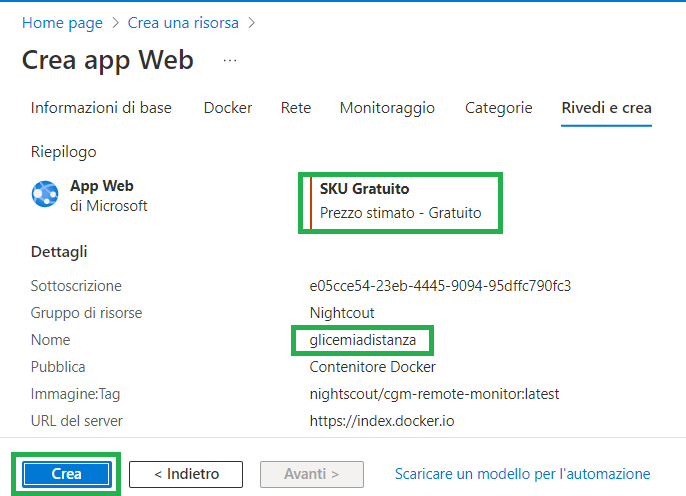Switch to the Docker tab
This screenshot has width=686, height=496.
click(228, 108)
